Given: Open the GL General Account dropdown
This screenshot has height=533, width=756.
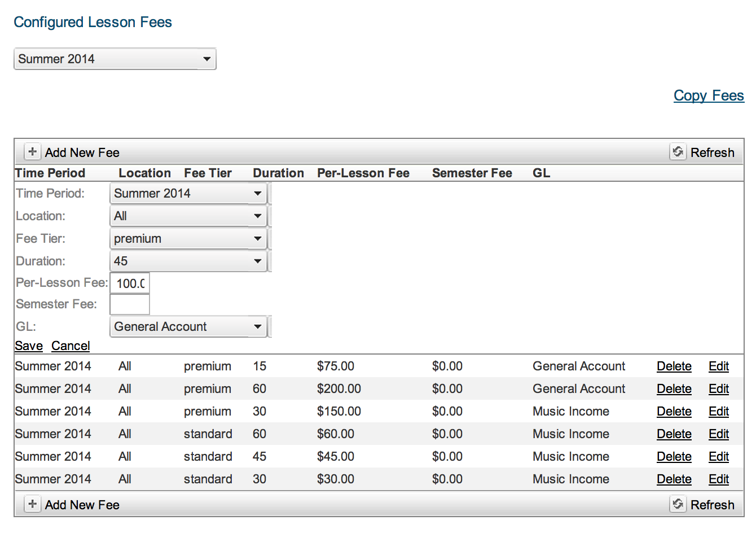Looking at the screenshot, I should [188, 327].
